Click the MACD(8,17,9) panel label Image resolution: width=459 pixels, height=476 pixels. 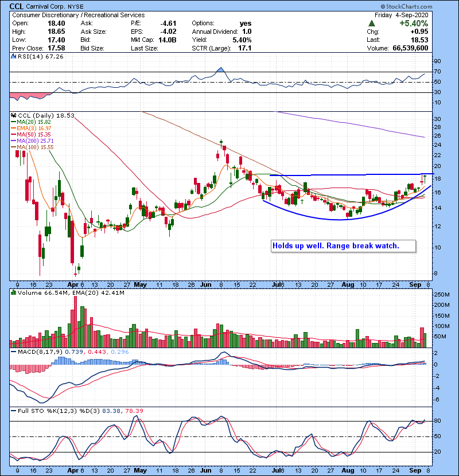[40, 352]
